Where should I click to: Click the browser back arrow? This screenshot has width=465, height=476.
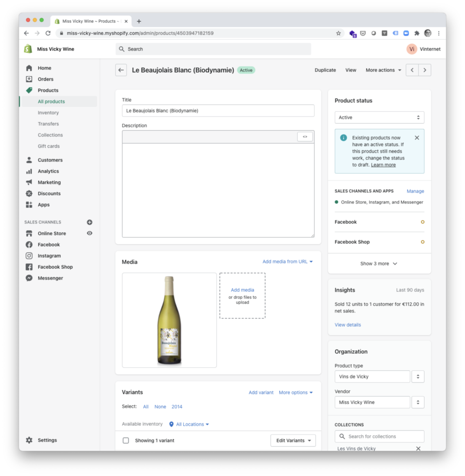26,33
